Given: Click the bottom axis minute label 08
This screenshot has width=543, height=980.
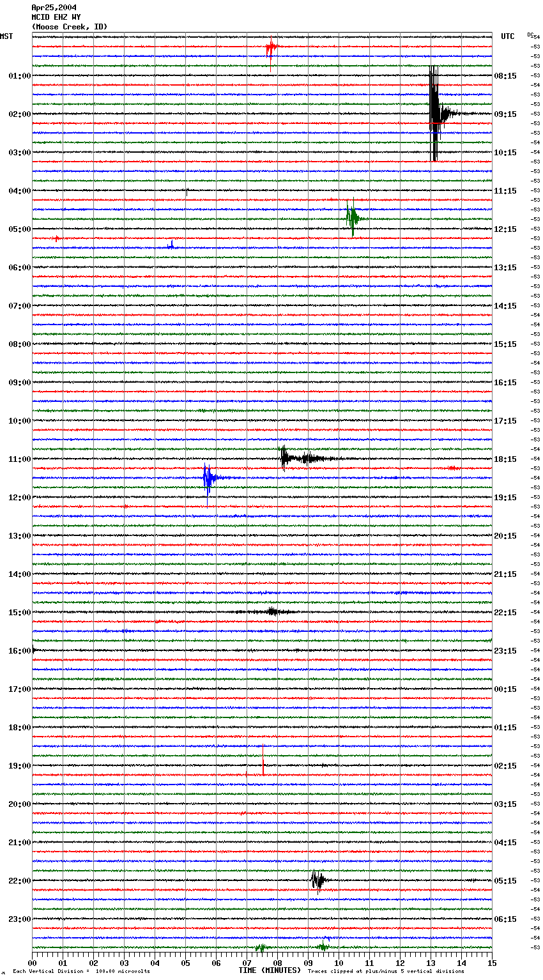Looking at the screenshot, I should [x=277, y=963].
